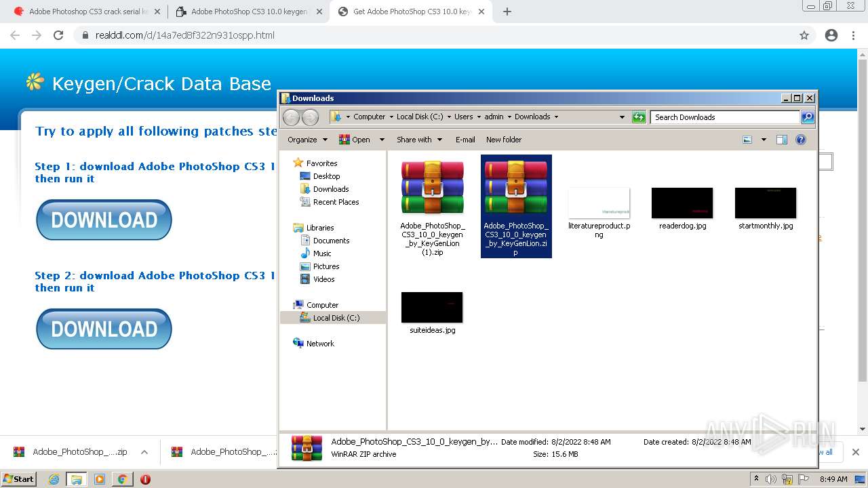This screenshot has width=868, height=488.
Task: Click Open button in Explorer toolbar
Action: [355, 140]
